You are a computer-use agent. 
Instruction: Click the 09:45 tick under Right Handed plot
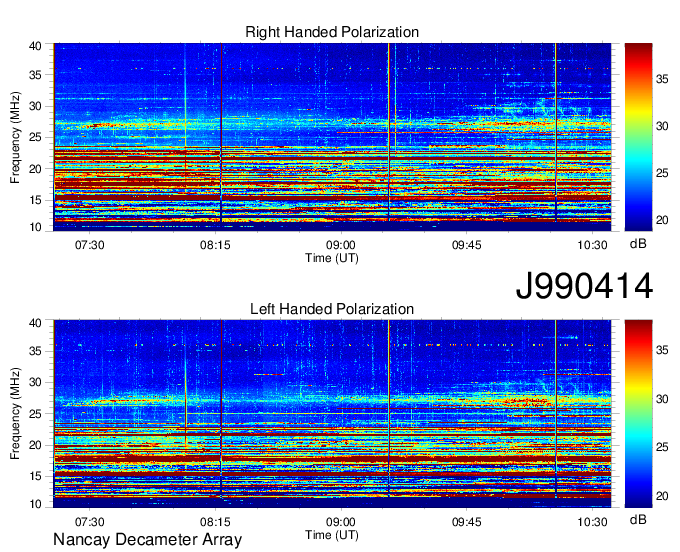[x=467, y=245]
